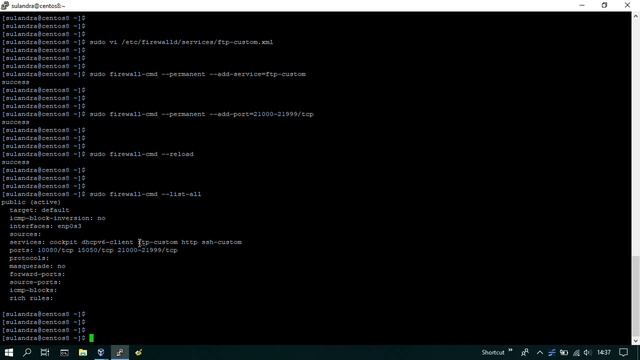Click 'ssh-custom' in the services line
Viewport: 640px width, 360px height.
pyautogui.click(x=222, y=242)
